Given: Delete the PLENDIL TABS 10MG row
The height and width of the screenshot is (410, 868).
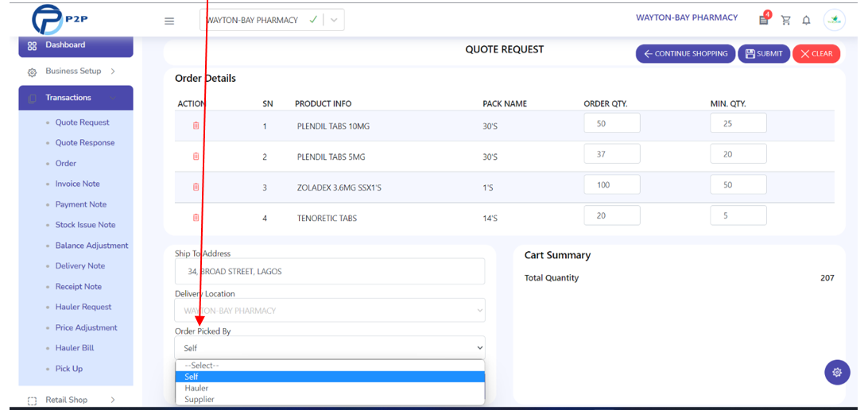Looking at the screenshot, I should (x=196, y=126).
